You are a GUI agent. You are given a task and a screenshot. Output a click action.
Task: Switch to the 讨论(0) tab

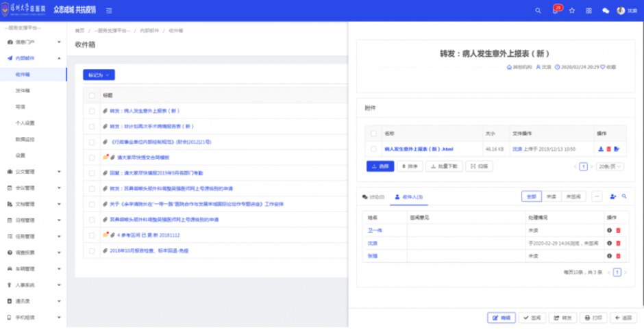[x=373, y=197]
